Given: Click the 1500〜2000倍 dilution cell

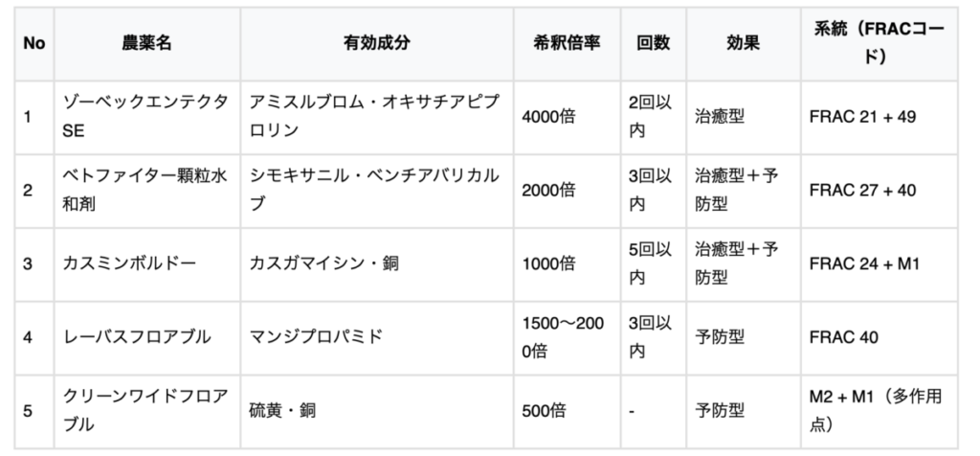Looking at the screenshot, I should 567,338.
